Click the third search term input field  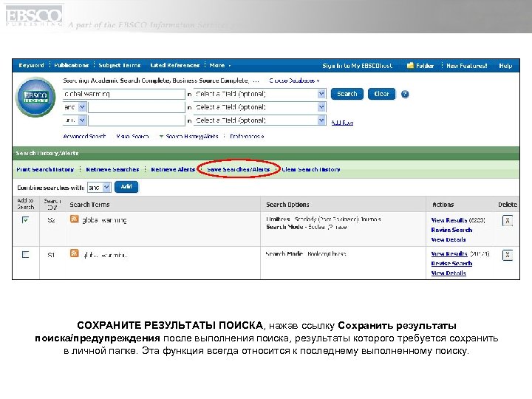[x=137, y=120]
